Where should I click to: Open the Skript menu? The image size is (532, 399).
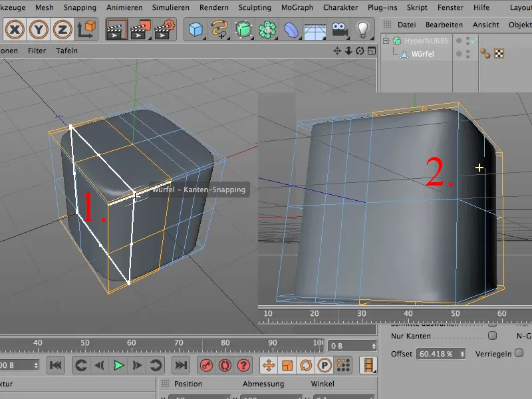pyautogui.click(x=417, y=7)
